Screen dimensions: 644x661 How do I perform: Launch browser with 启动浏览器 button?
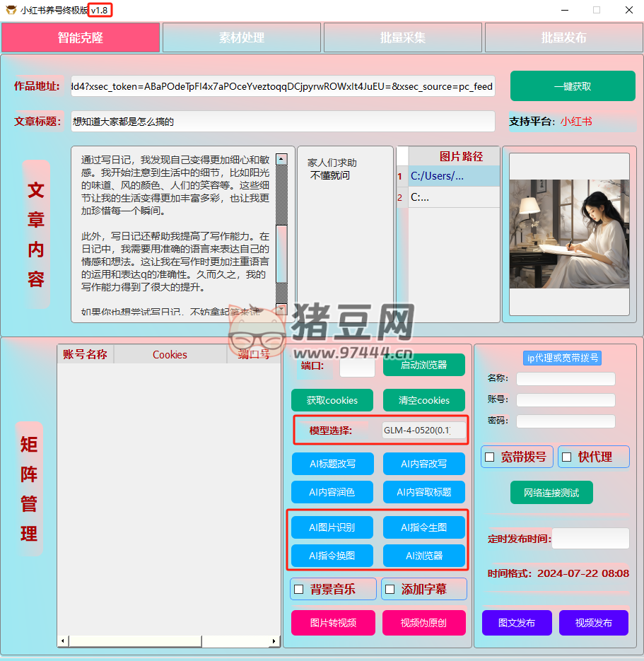[424, 365]
